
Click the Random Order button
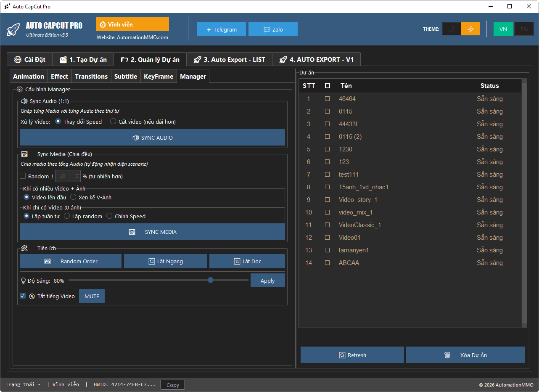click(x=71, y=261)
